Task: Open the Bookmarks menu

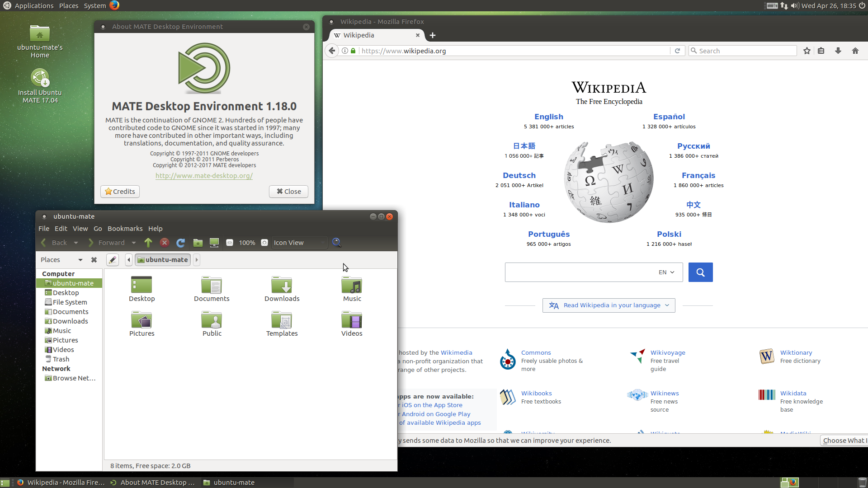Action: [x=125, y=229]
